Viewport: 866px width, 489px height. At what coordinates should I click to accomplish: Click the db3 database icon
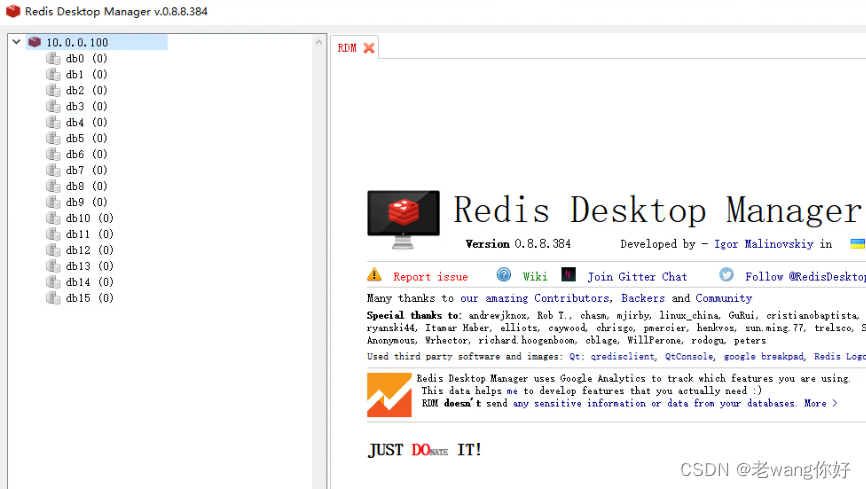coord(53,107)
